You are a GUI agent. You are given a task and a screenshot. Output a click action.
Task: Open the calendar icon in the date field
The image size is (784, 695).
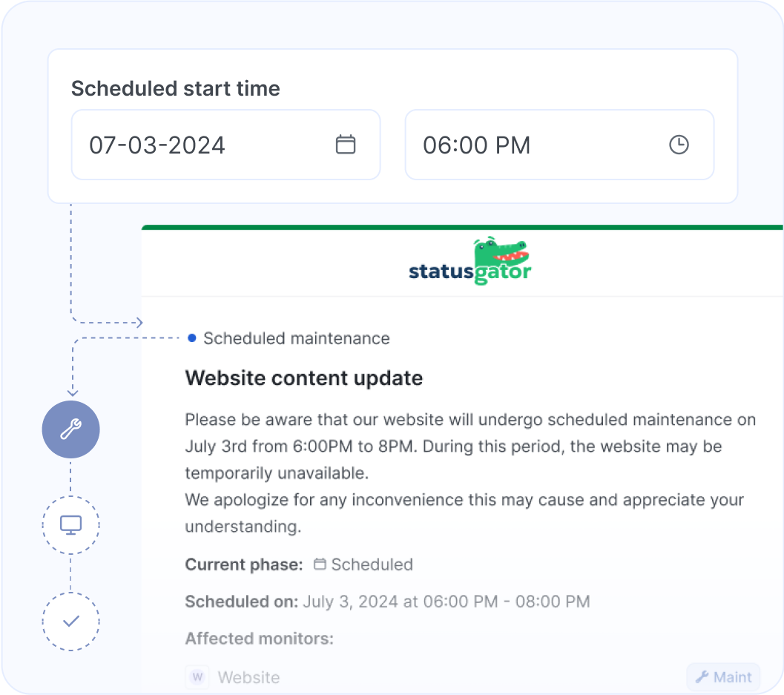pos(347,145)
